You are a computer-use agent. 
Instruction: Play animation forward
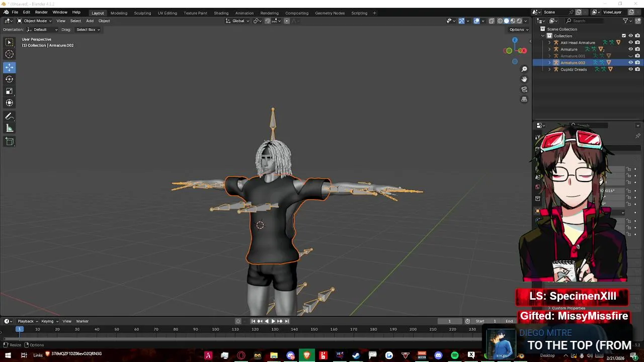[x=273, y=321]
